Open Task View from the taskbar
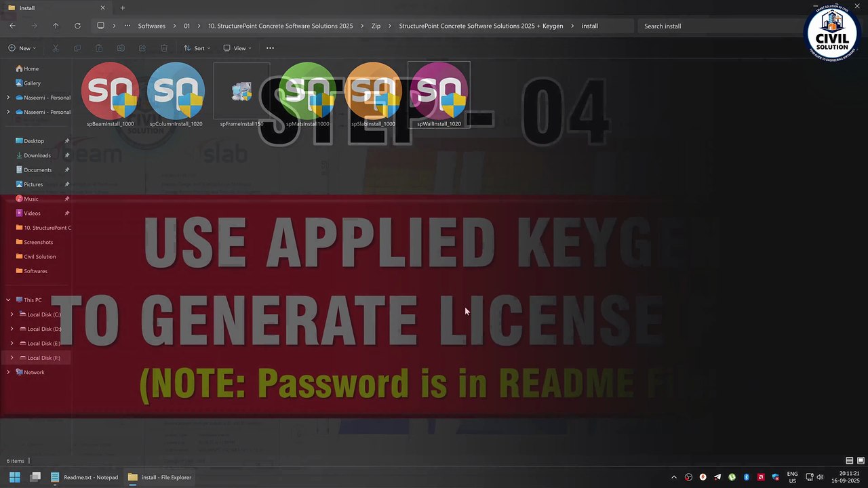This screenshot has height=488, width=868. pyautogui.click(x=35, y=477)
